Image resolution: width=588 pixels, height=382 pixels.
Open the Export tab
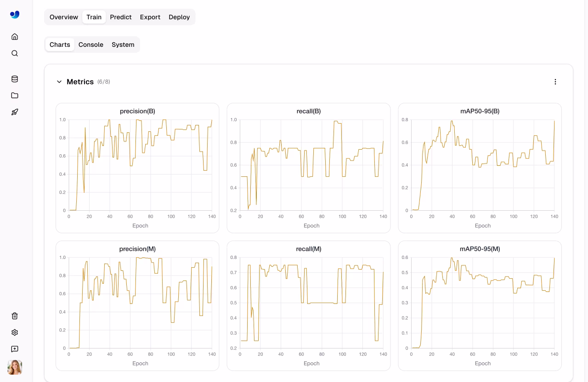coord(150,17)
